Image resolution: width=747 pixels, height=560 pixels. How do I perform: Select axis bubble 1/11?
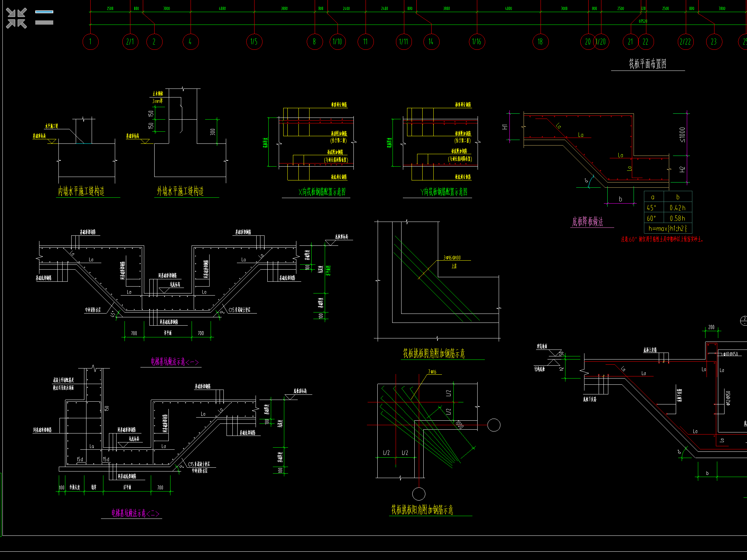coord(404,42)
